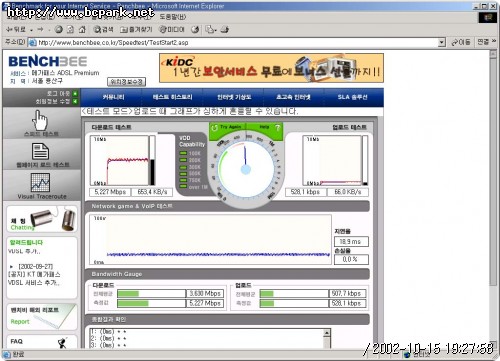Select the 0.0 % loss value
Screen dimensions: 500x361
pos(351,259)
